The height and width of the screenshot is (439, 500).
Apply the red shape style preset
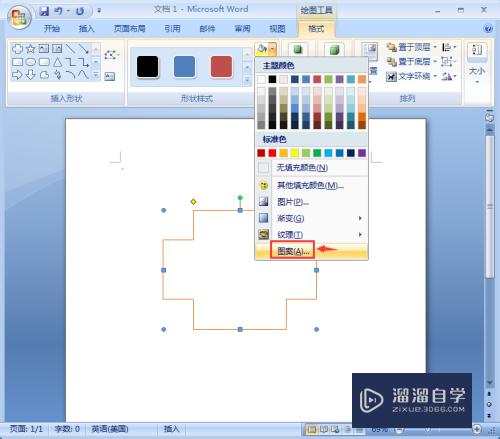tap(221, 67)
